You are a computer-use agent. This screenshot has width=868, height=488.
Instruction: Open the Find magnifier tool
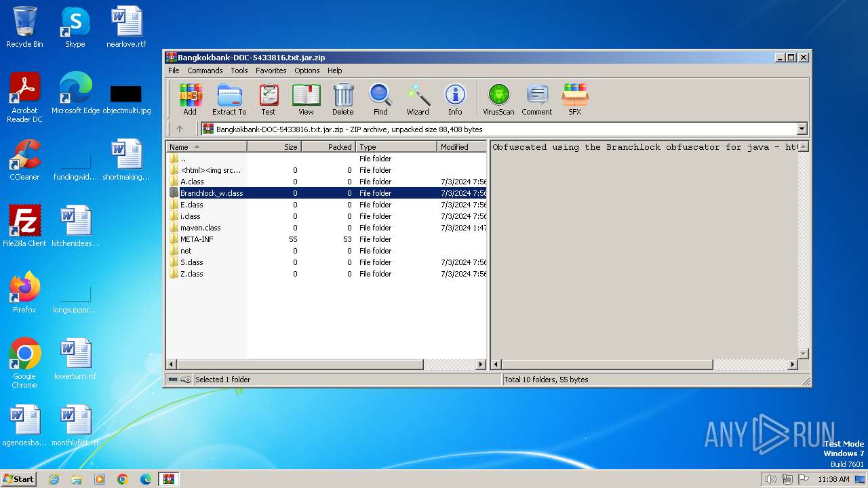pyautogui.click(x=380, y=100)
